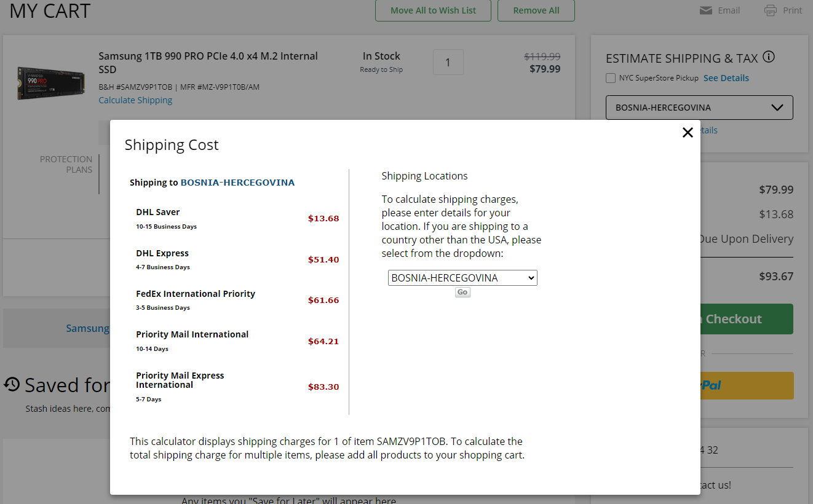
Task: Enable NYC SuperStore Pickup checkbox
Action: tap(611, 78)
